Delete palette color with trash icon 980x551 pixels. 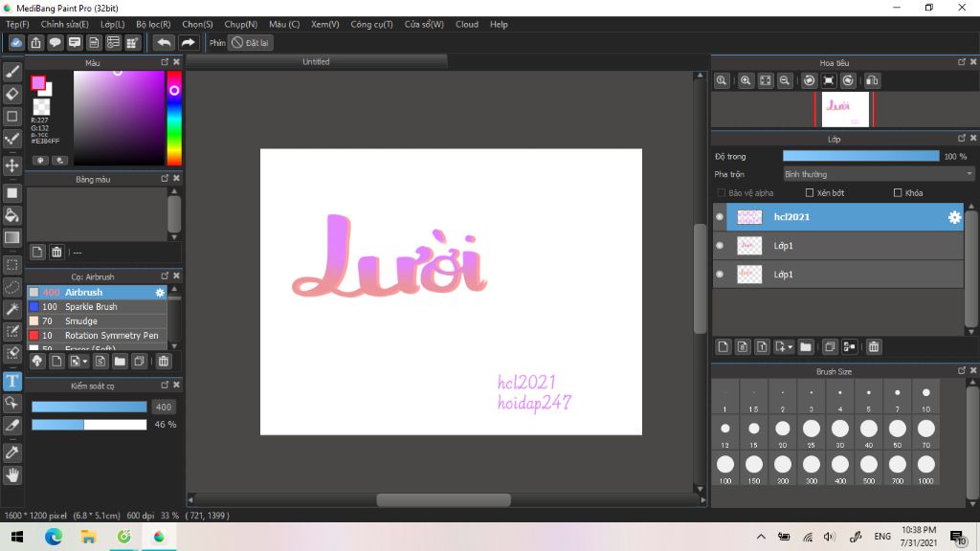point(56,252)
